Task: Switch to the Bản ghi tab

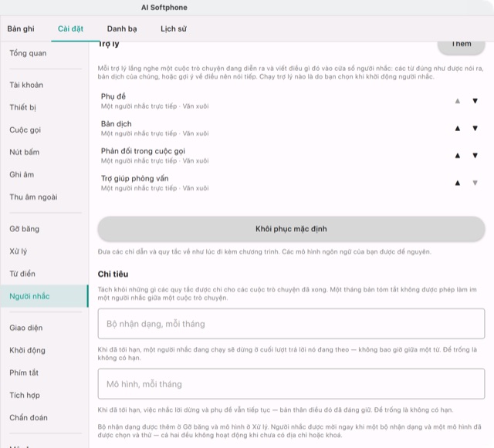Action: point(21,29)
